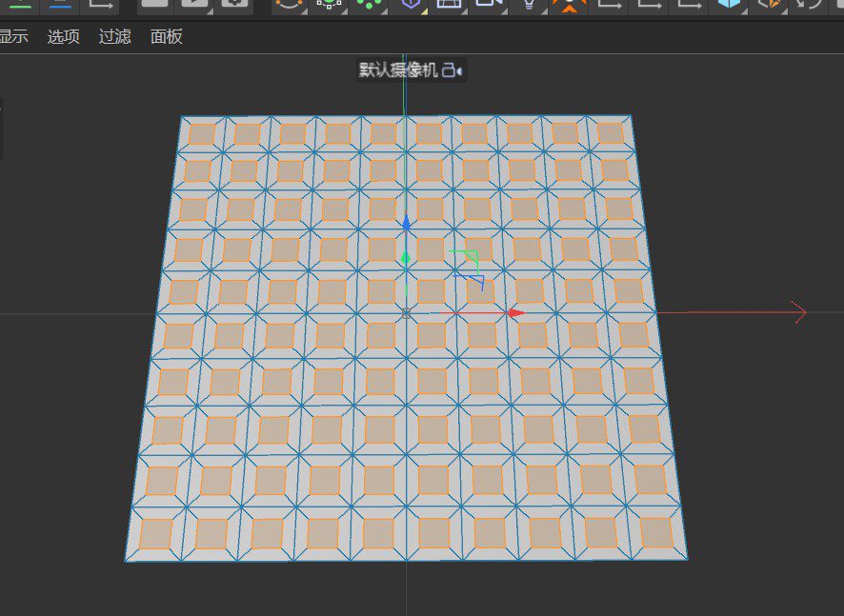This screenshot has height=616, width=844.
Task: Click the green Y-axis gizmo arrow
Action: [x=406, y=258]
